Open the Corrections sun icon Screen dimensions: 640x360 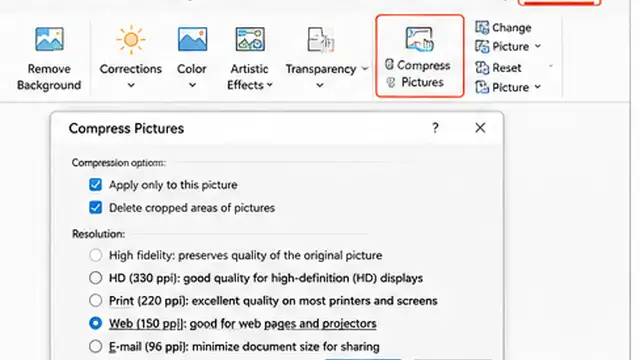pyautogui.click(x=131, y=40)
